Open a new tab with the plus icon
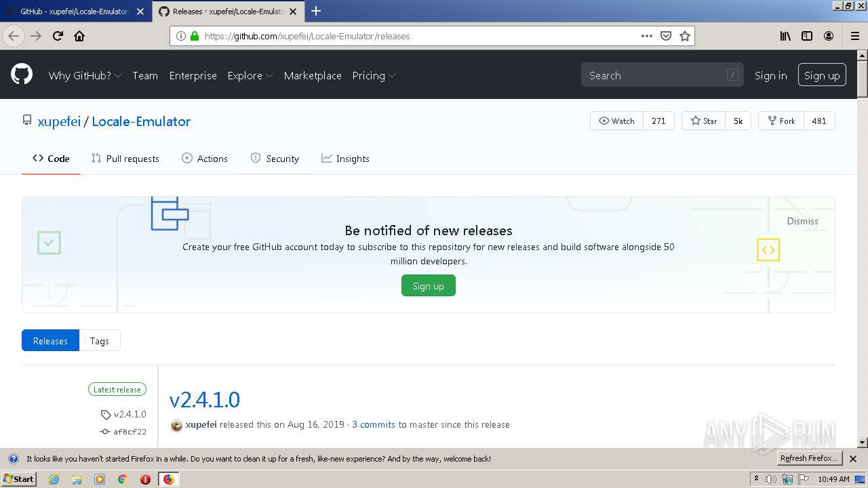 (315, 11)
